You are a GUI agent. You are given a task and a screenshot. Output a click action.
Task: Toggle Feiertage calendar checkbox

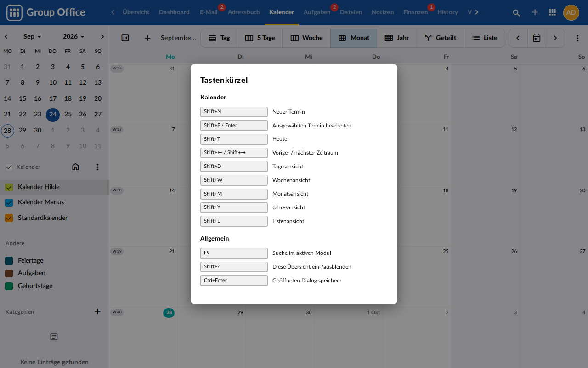9,261
